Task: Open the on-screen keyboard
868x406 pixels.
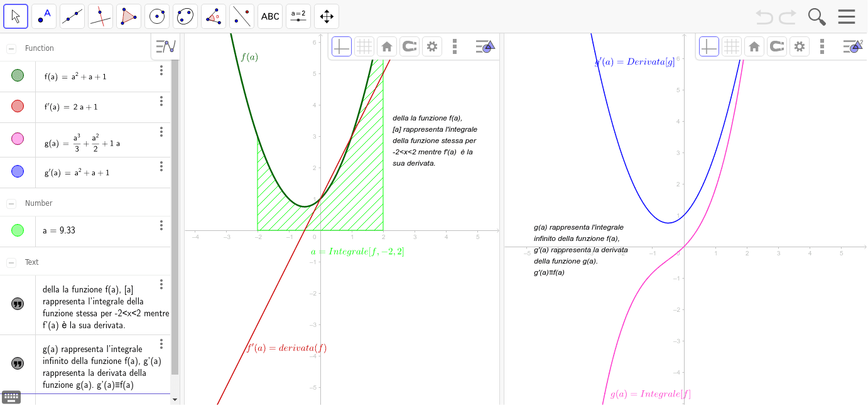Action: point(11,397)
